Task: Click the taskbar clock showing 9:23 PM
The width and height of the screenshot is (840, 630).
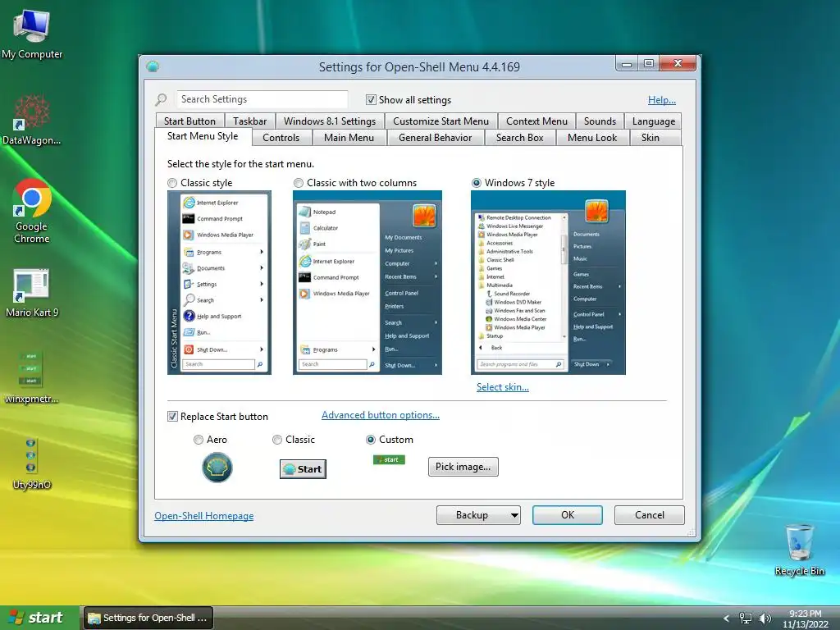Action: click(806, 619)
